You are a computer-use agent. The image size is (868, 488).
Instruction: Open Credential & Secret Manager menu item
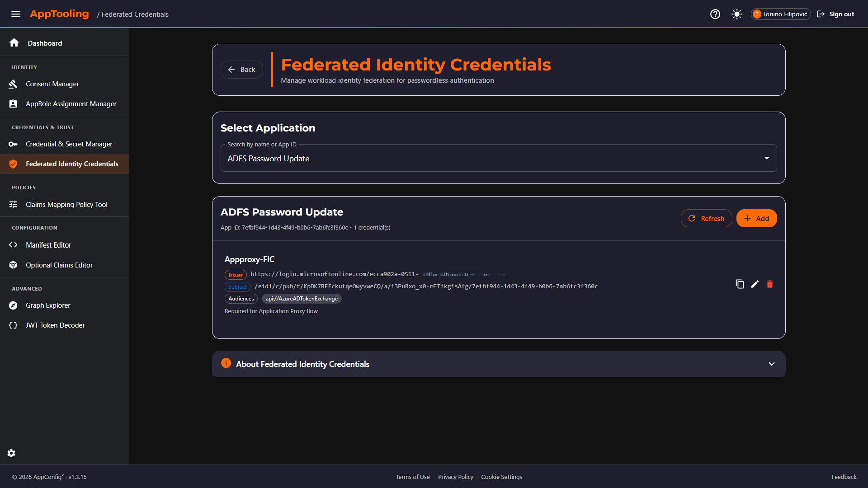pyautogui.click(x=69, y=144)
